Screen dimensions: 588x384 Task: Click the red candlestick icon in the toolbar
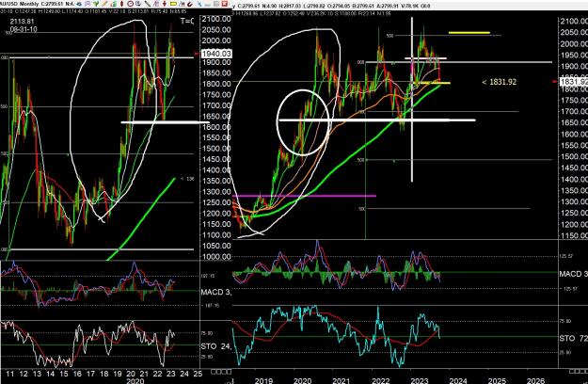click(122, 4)
